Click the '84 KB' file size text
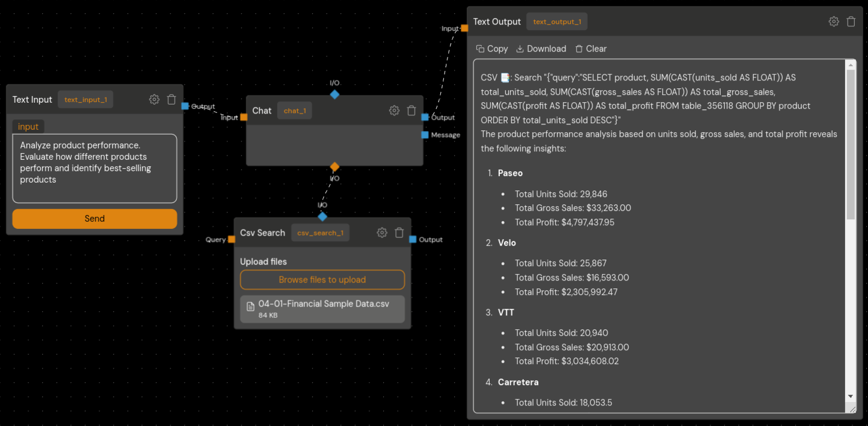 click(x=268, y=315)
